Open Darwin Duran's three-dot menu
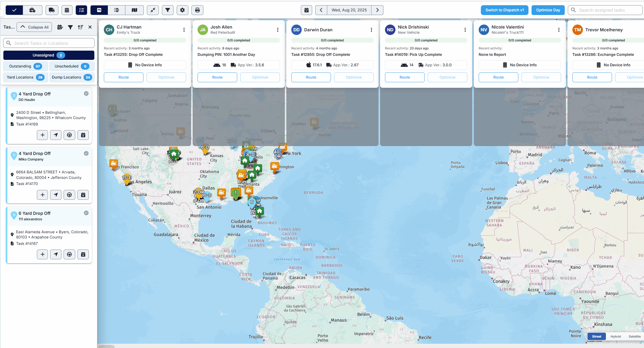Screen dimensions: 644x348 [x=371, y=30]
